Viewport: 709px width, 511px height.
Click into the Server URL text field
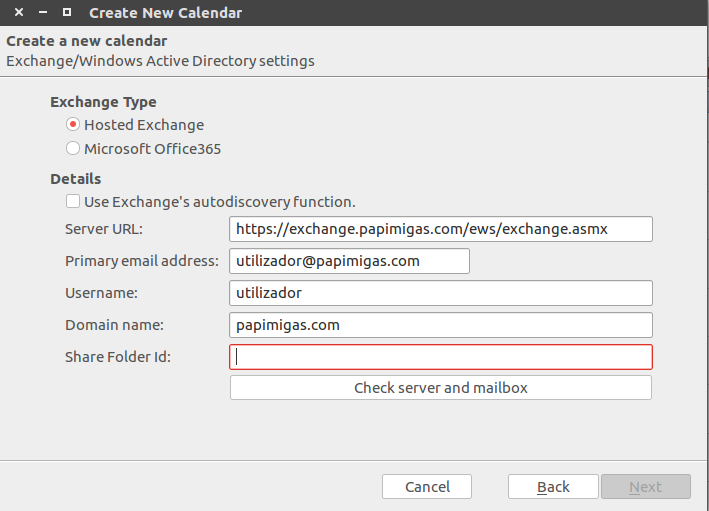[440, 229]
